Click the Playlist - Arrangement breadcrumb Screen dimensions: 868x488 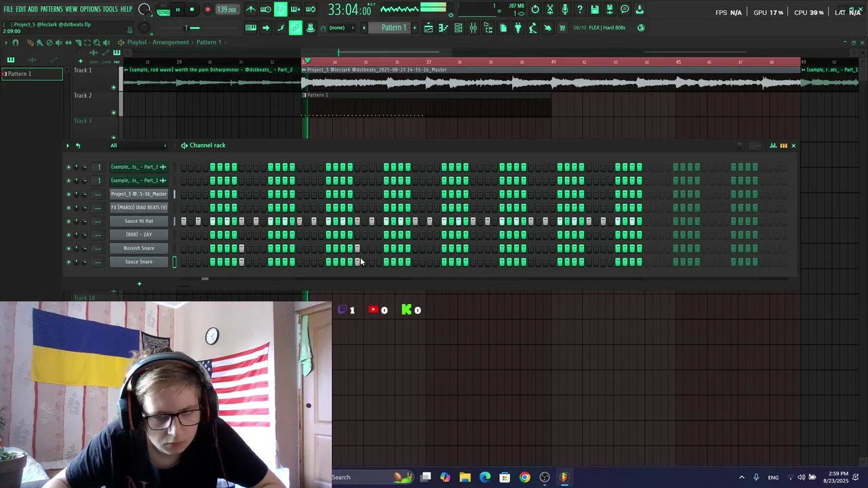[157, 42]
